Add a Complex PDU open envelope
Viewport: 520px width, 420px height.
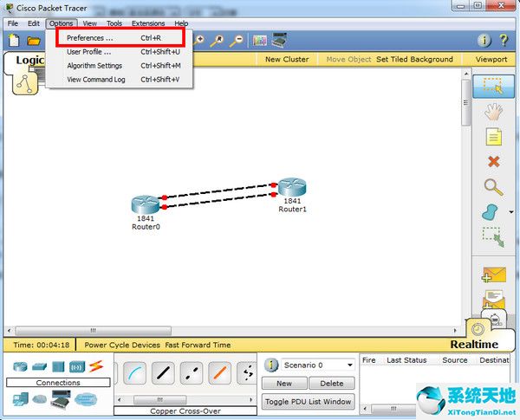point(493,300)
